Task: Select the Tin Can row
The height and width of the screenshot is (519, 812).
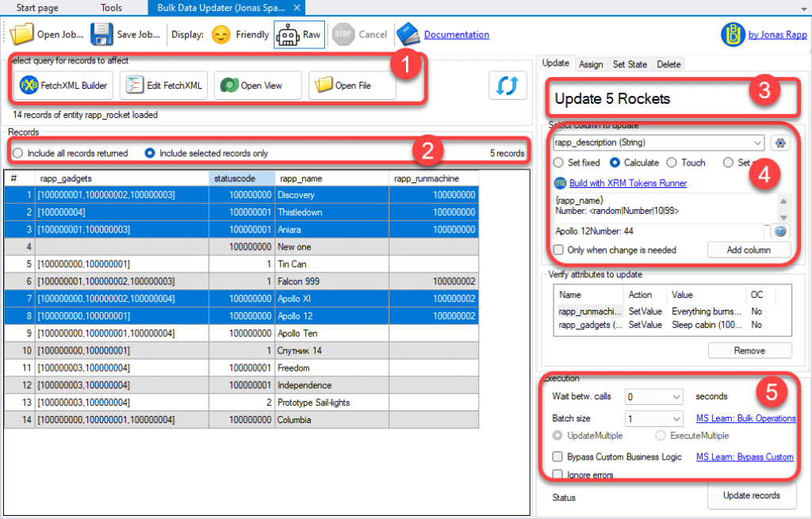Action: click(241, 265)
